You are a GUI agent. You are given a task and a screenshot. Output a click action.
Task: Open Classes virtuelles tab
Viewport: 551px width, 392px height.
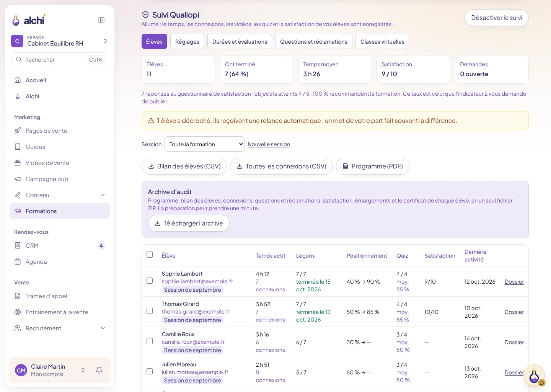(x=382, y=41)
